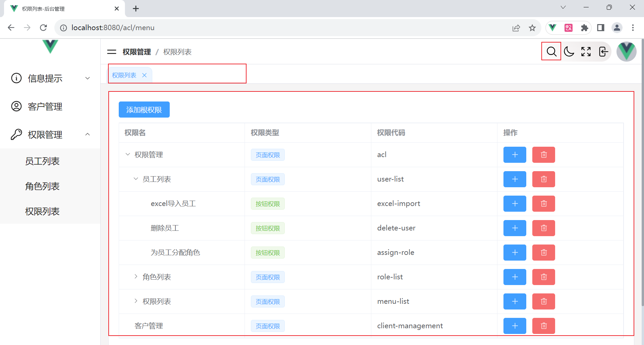
Task: Add child under delete-user row
Action: (x=515, y=228)
